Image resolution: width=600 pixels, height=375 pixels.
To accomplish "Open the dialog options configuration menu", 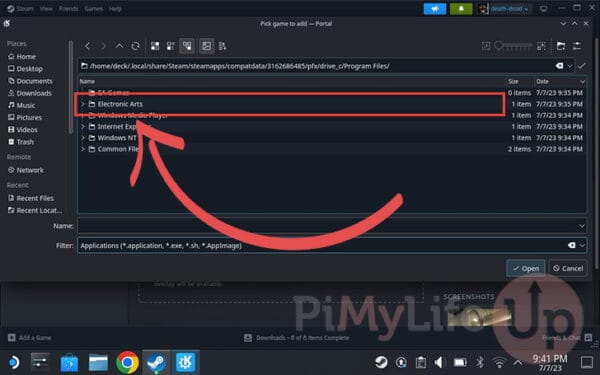I will (577, 46).
